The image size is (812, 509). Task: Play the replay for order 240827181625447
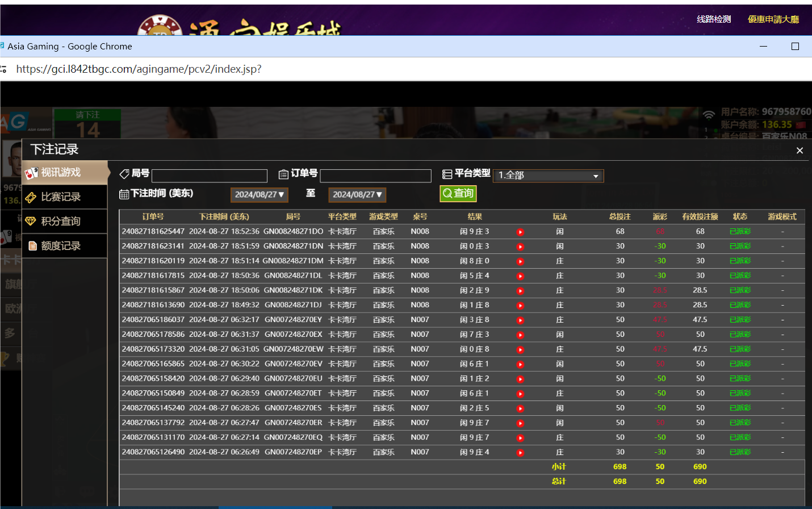[520, 231]
